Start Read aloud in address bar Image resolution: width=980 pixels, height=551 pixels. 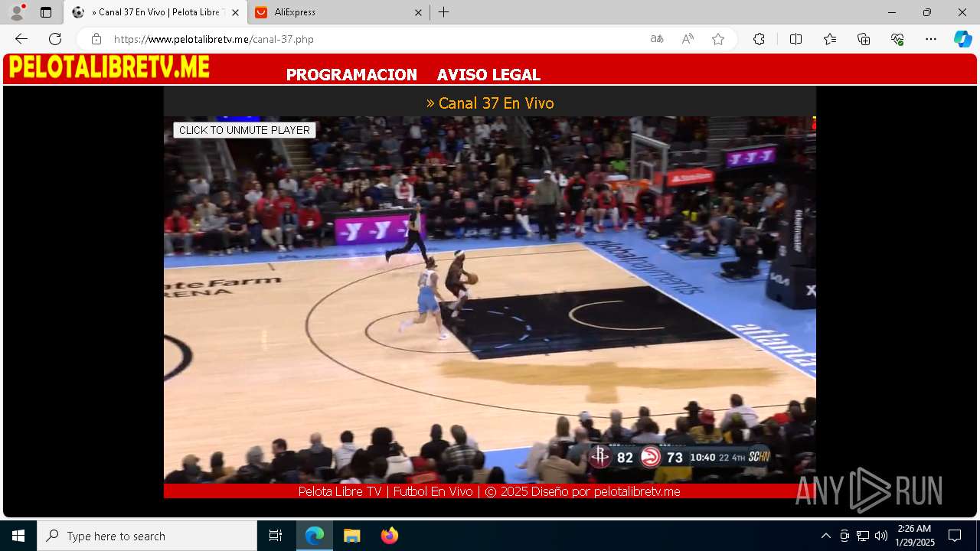point(688,39)
